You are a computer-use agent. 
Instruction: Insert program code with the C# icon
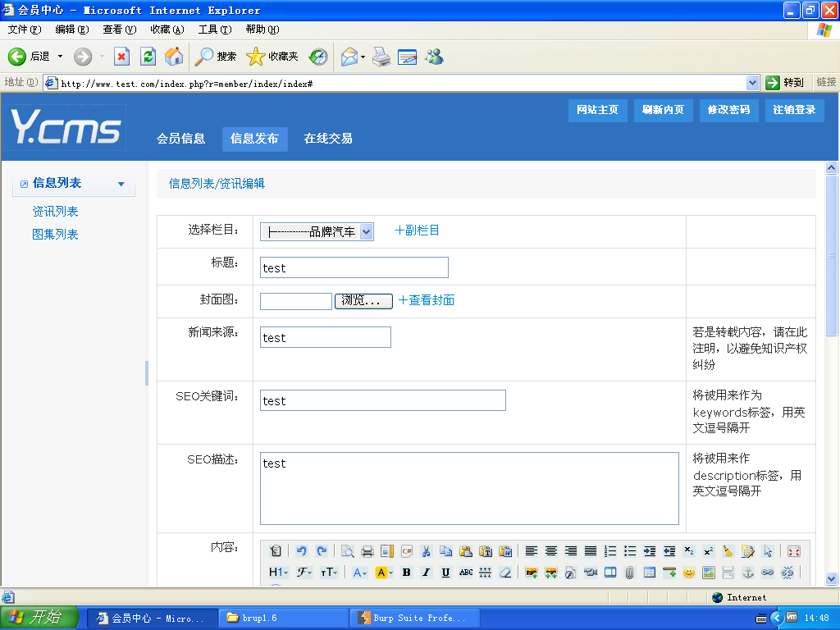(x=407, y=550)
